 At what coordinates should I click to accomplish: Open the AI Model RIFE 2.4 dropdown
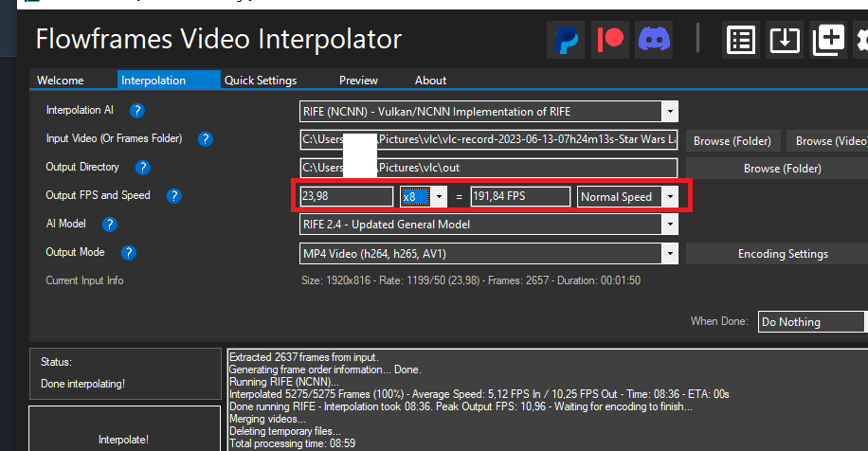pyautogui.click(x=670, y=225)
